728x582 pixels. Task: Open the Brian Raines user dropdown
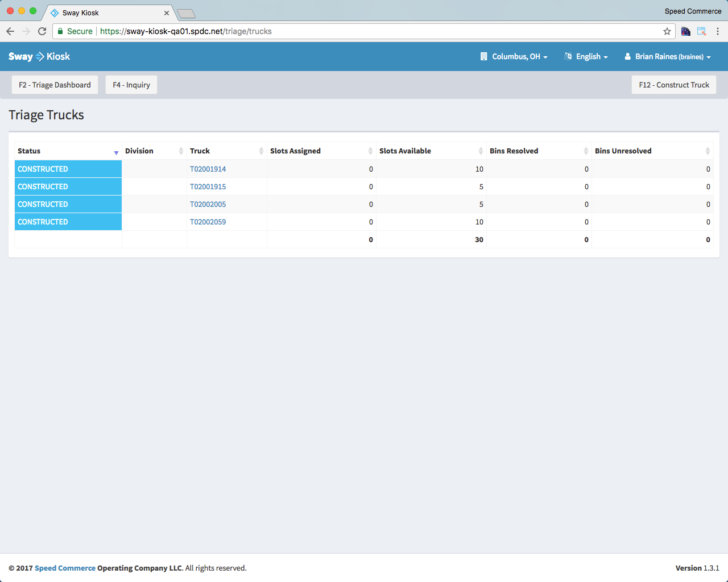pyautogui.click(x=668, y=56)
